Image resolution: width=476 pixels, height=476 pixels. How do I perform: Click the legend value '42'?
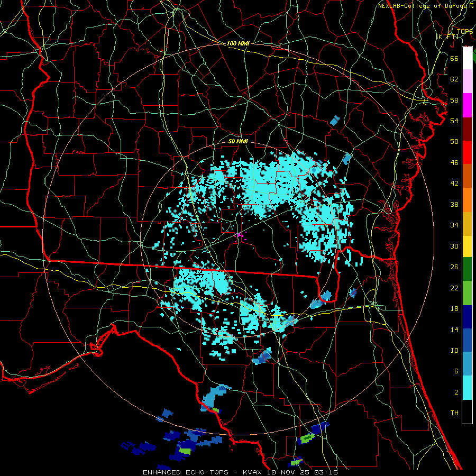pos(454,184)
